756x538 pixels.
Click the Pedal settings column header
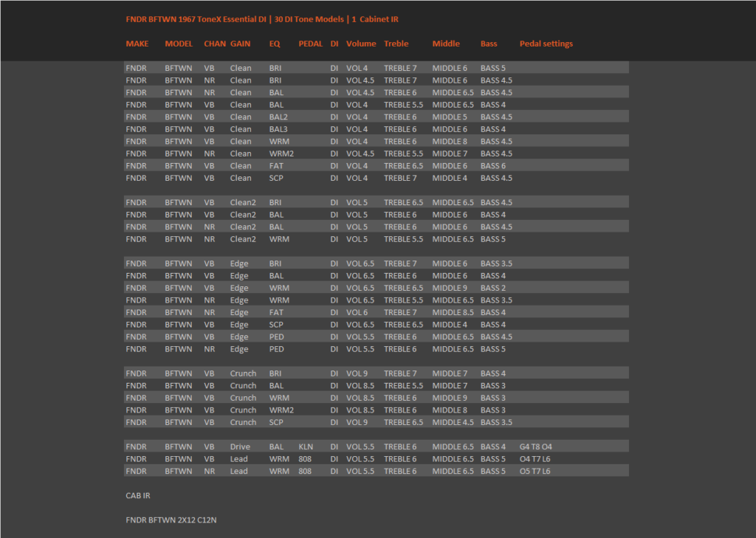pos(546,44)
